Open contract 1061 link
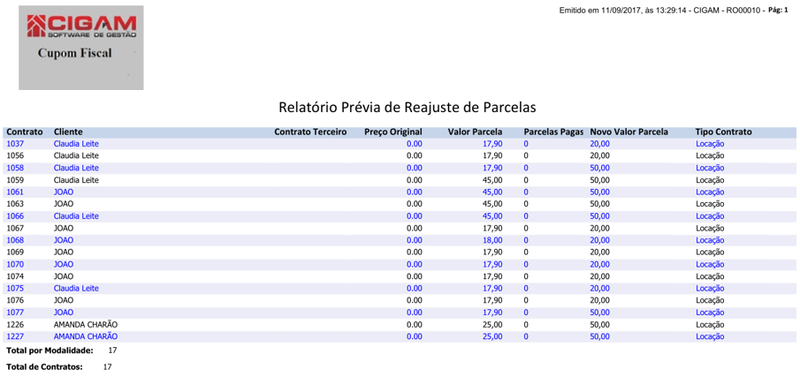Screen dimensions: 800x377 [15, 192]
